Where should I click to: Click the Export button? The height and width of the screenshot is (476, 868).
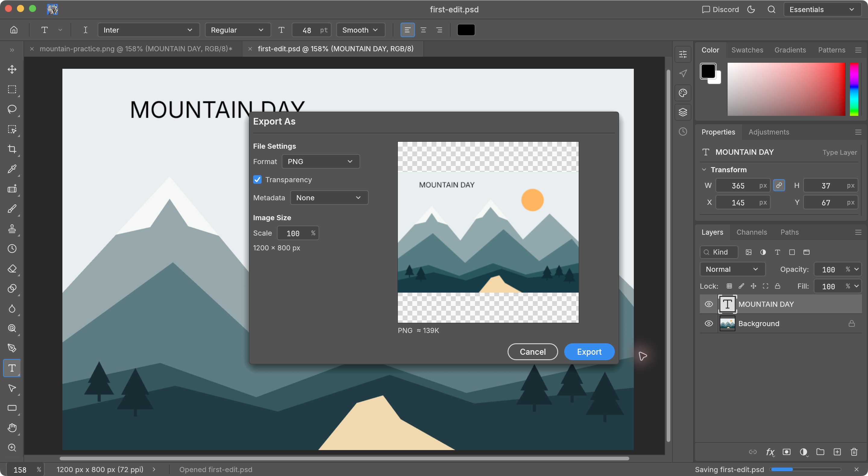(589, 352)
